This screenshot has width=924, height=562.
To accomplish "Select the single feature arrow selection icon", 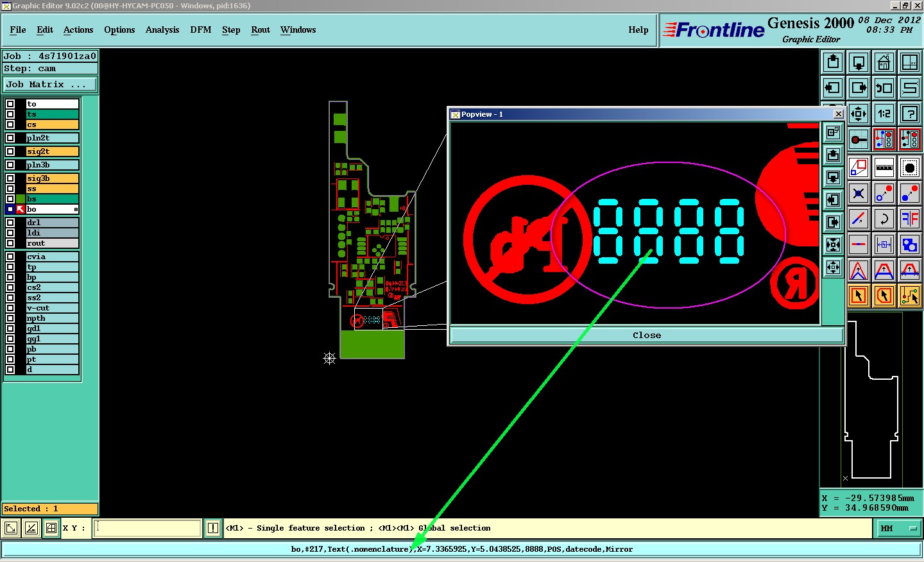I will pyautogui.click(x=859, y=296).
